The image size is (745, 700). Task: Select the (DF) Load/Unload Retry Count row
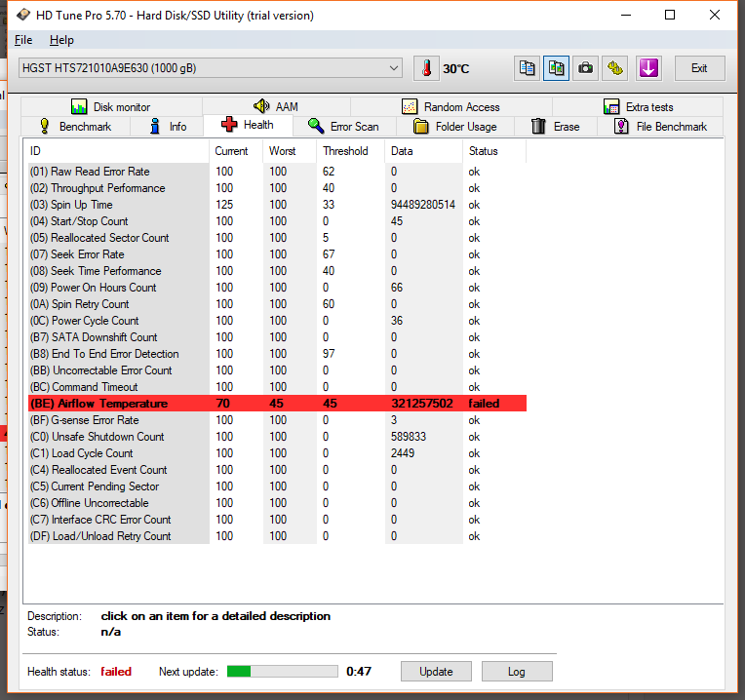pos(277,535)
